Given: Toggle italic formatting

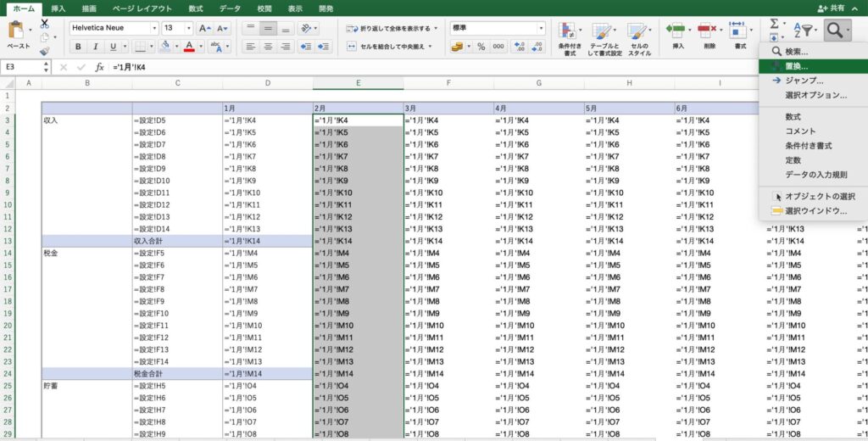Looking at the screenshot, I should click(97, 47).
